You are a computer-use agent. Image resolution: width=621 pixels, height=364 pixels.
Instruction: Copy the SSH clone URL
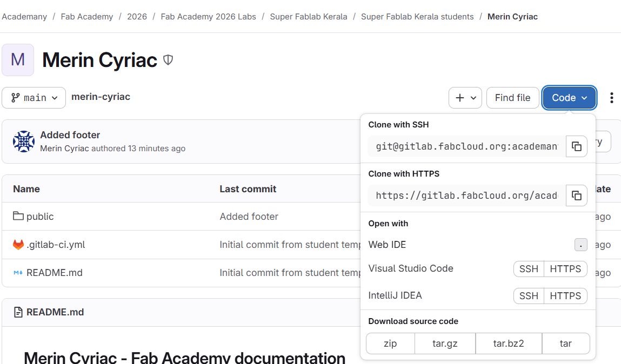pyautogui.click(x=576, y=146)
